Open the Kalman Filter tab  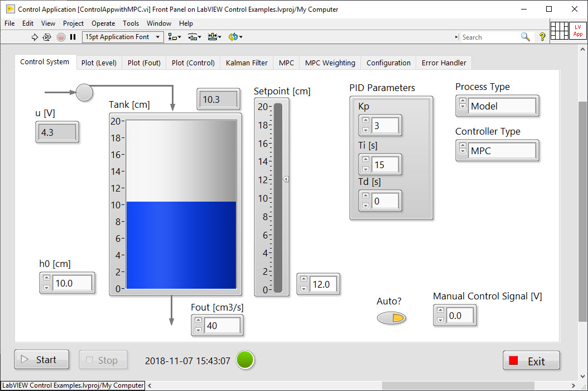247,63
